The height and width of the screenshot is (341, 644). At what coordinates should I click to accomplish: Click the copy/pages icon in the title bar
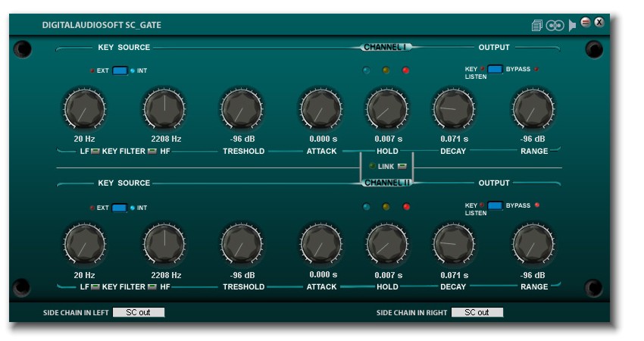click(x=536, y=26)
